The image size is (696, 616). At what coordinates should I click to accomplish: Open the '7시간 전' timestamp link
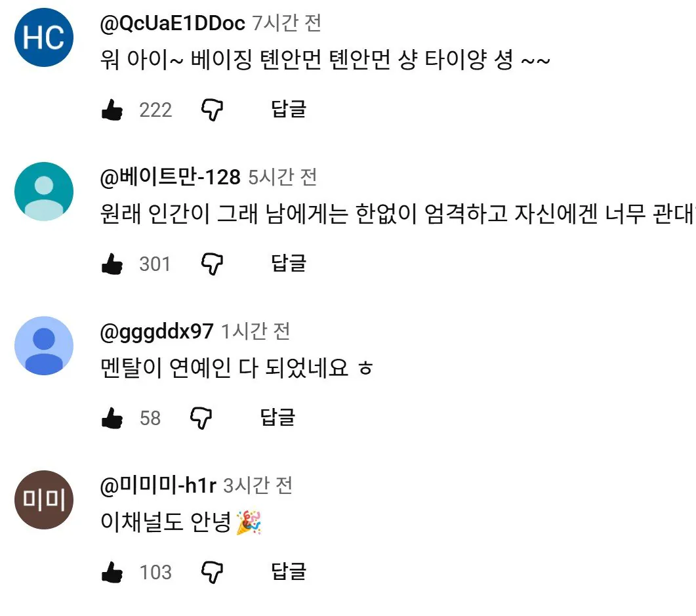point(287,23)
